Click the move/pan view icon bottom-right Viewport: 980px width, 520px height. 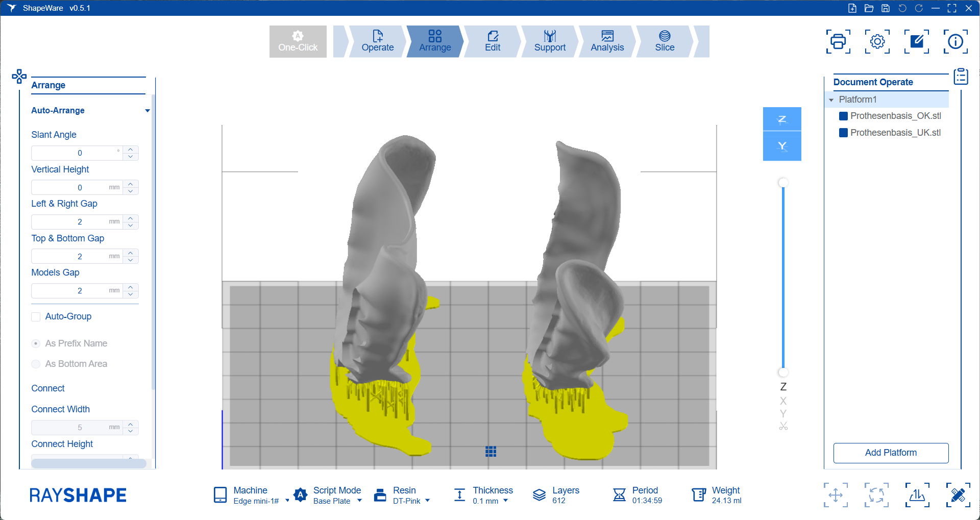836,495
